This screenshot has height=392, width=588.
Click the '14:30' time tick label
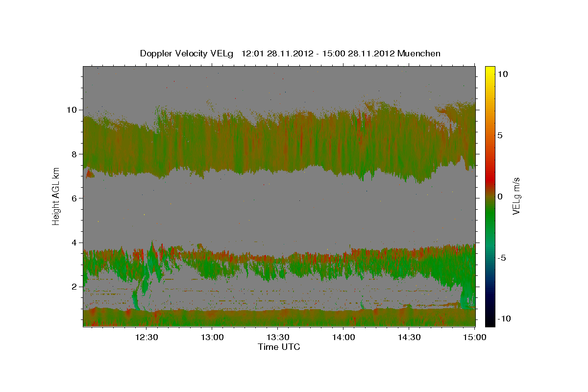pos(409,337)
